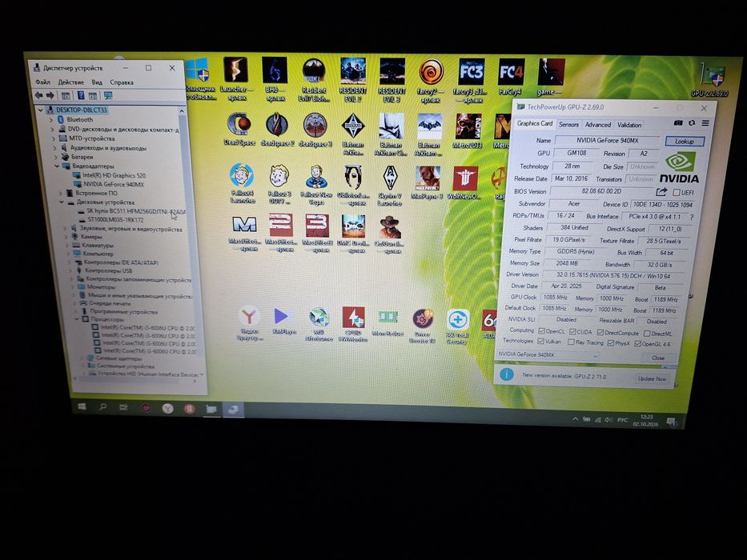
Task: Collapse the Дисковые устройства node
Action: coord(62,202)
